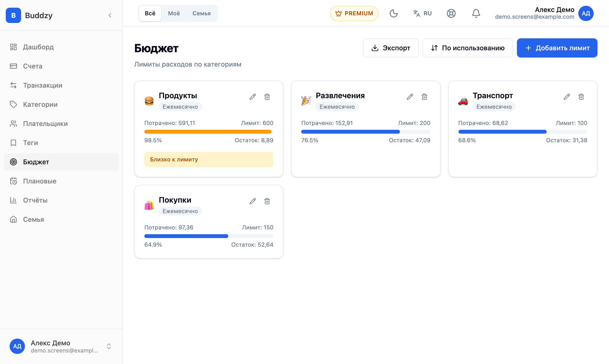Click the Близко к лимиту warning banner
Image resolution: width=609 pixels, height=364 pixels.
click(x=209, y=159)
